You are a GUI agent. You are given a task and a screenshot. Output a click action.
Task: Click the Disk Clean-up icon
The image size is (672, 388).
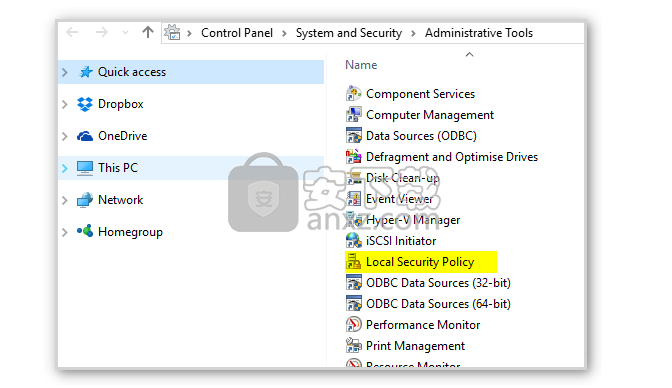(354, 177)
